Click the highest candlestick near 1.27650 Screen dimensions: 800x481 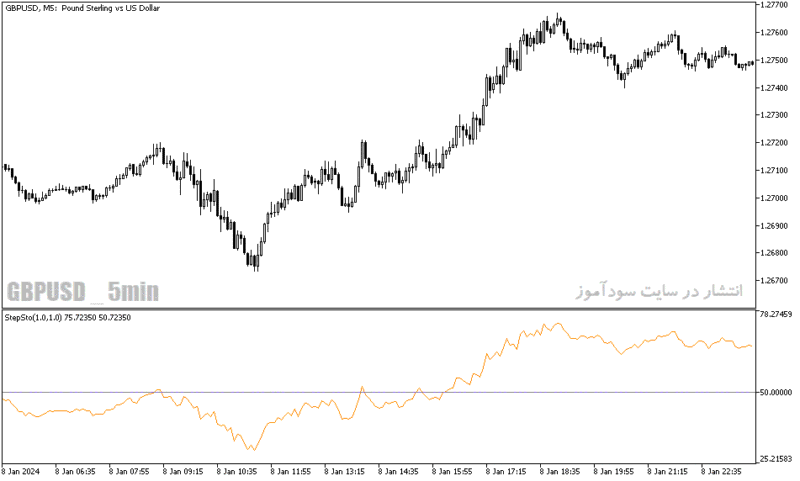(x=558, y=20)
